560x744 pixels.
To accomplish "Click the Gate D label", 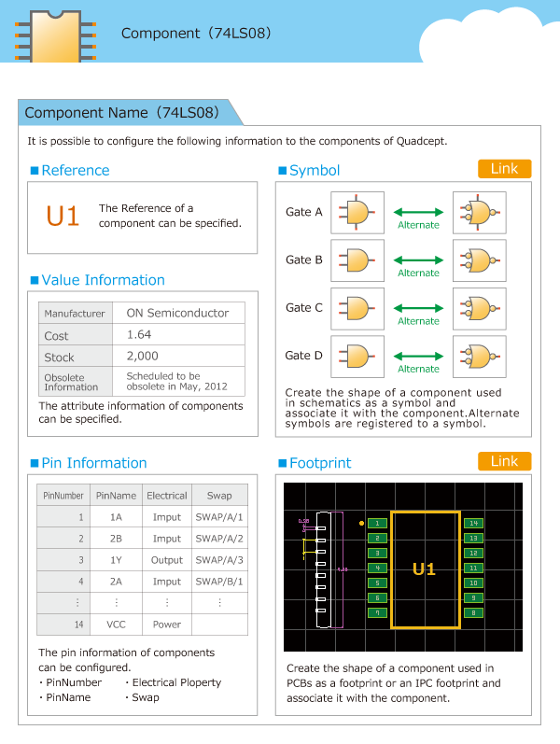I will [303, 356].
